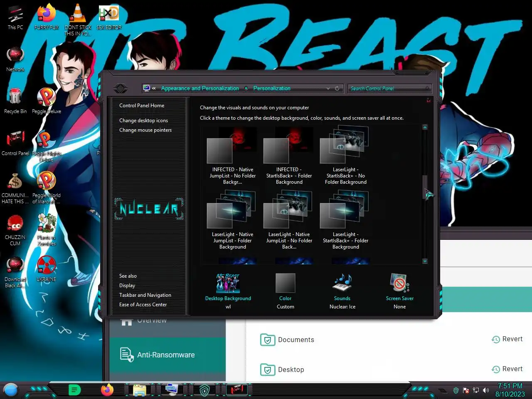Open the green chat app taskbar icon
This screenshot has height=399, width=532.
(74, 390)
